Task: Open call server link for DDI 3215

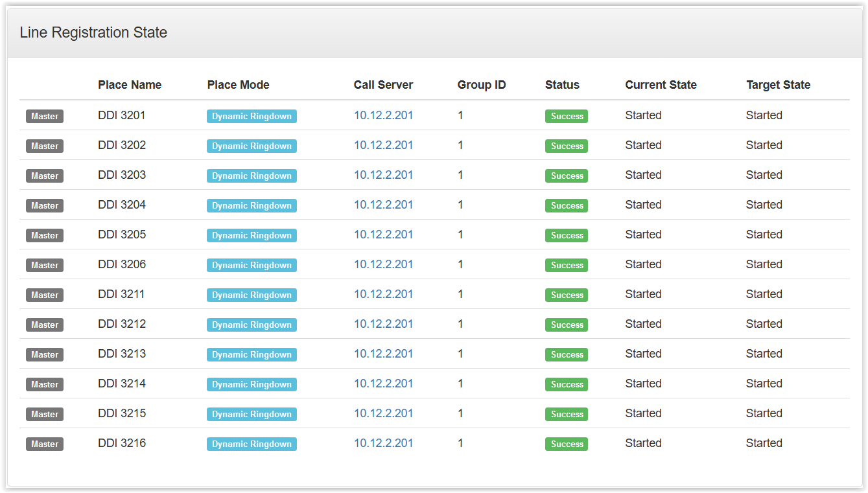Action: 383,413
